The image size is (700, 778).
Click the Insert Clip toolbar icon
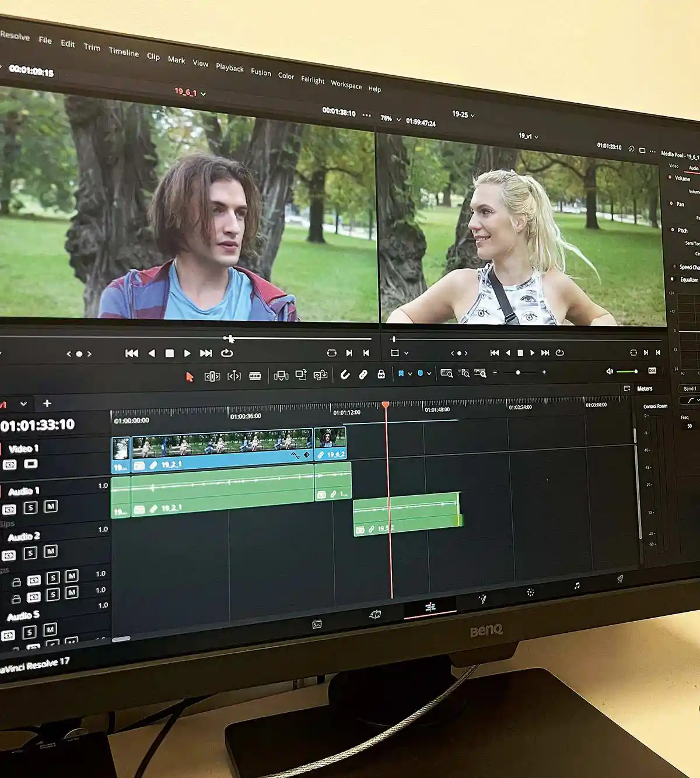pos(281,376)
